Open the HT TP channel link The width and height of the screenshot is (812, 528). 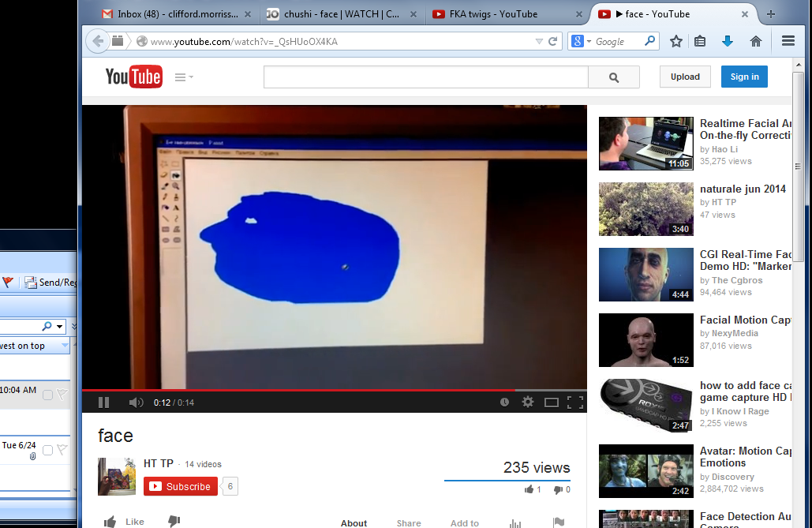coord(159,463)
